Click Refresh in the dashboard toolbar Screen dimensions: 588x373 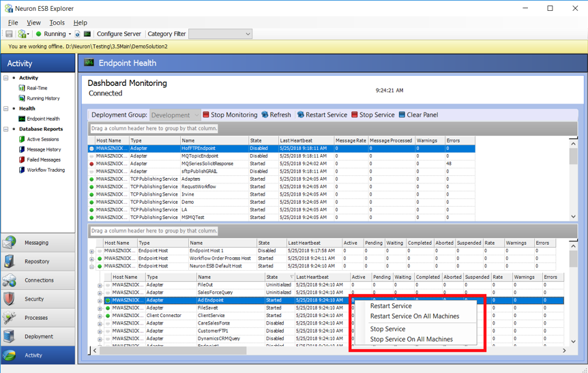coord(276,115)
